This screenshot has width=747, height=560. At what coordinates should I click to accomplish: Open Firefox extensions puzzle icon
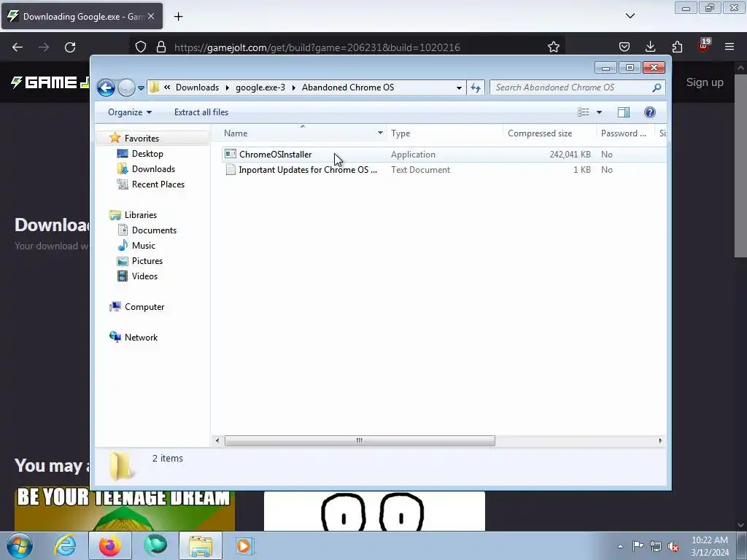point(677,47)
